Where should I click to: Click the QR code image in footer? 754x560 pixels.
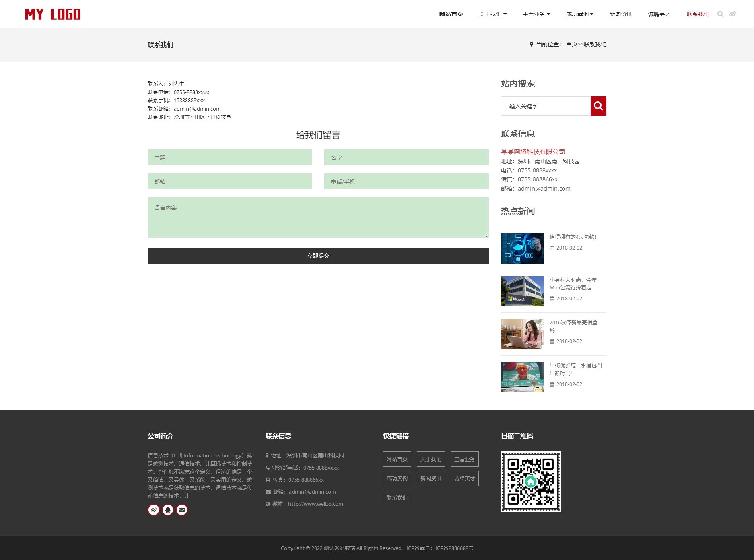point(531,482)
